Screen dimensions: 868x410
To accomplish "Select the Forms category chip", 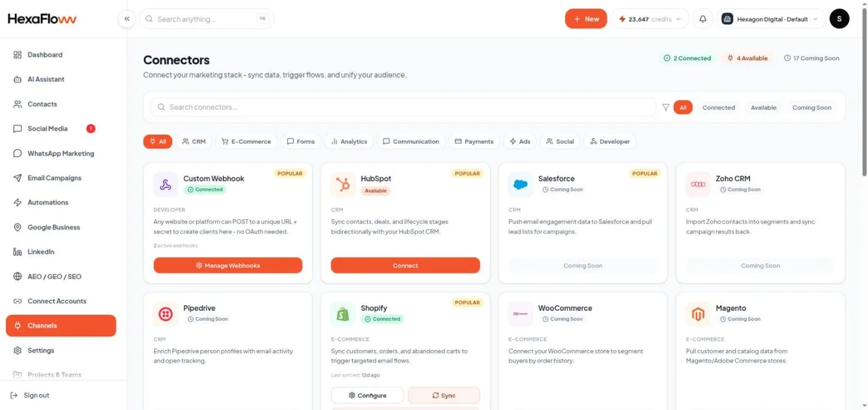I will point(300,141).
